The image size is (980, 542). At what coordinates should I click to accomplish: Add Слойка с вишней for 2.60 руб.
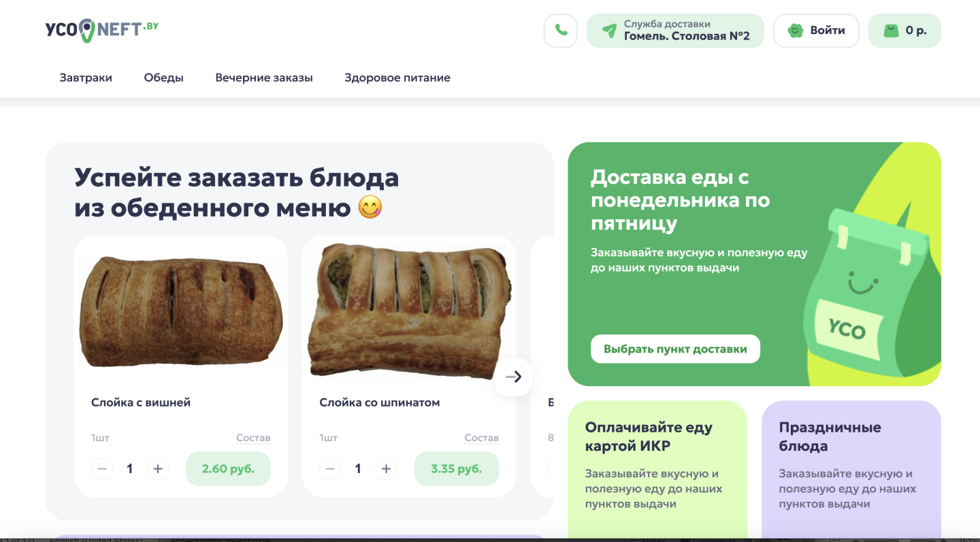coord(228,468)
